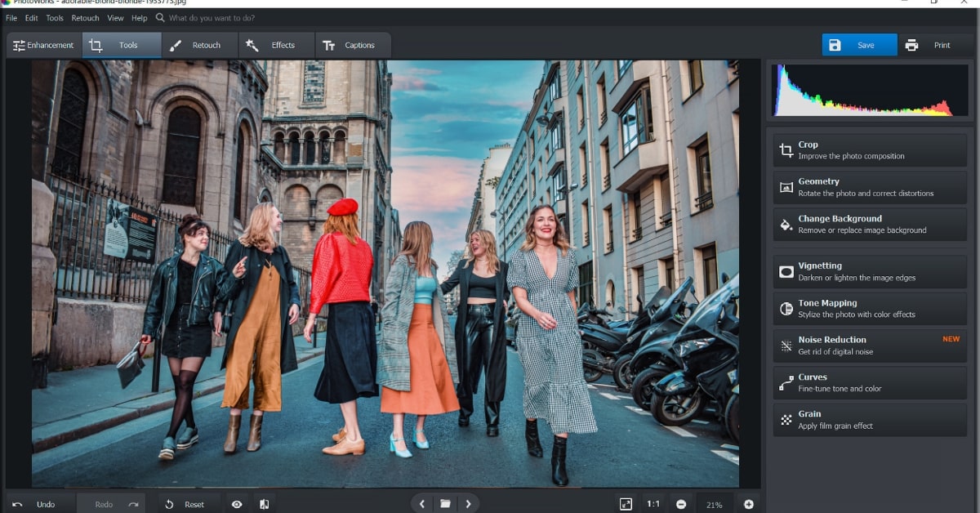
Task: Switch to the Retouch tab with brush icon
Action: [200, 45]
